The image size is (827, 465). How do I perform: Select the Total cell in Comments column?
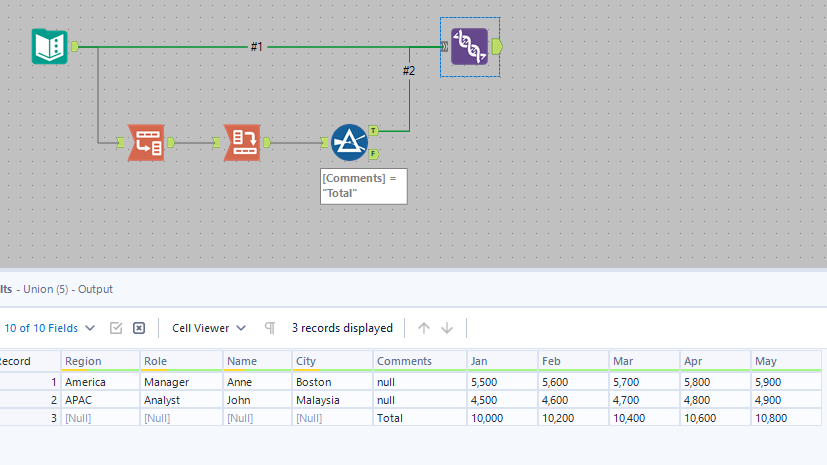[x=420, y=418]
